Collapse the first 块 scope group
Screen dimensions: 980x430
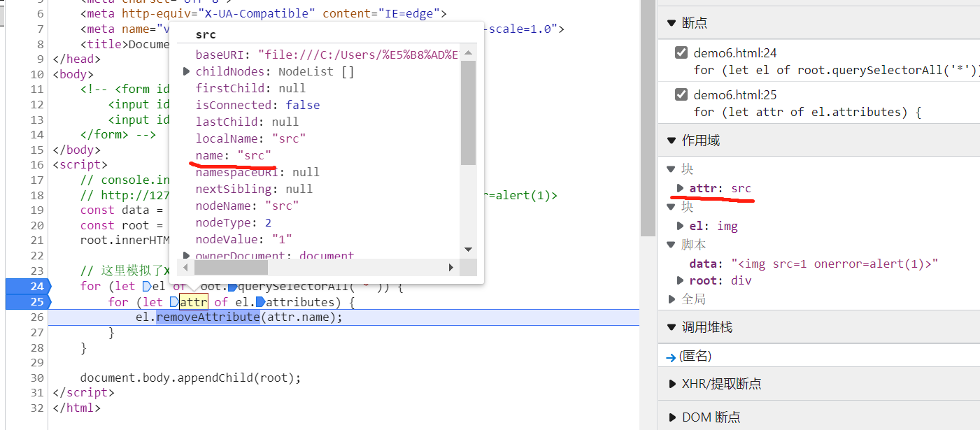pos(672,169)
